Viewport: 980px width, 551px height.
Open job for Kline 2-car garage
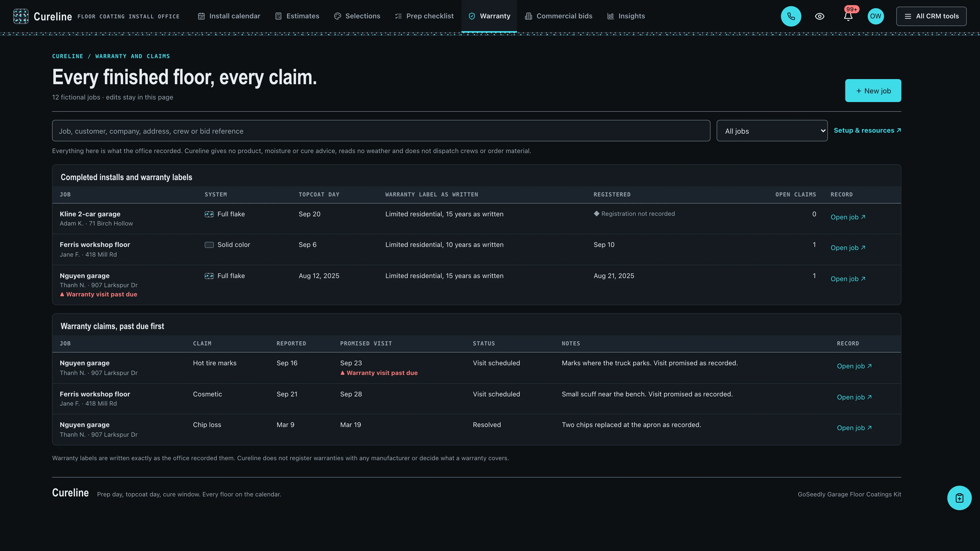(x=848, y=217)
